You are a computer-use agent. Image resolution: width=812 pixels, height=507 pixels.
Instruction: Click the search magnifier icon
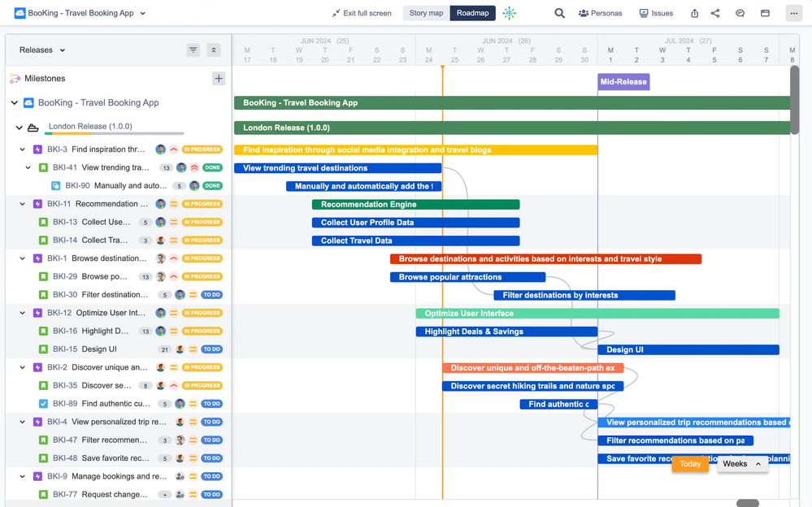tap(559, 13)
